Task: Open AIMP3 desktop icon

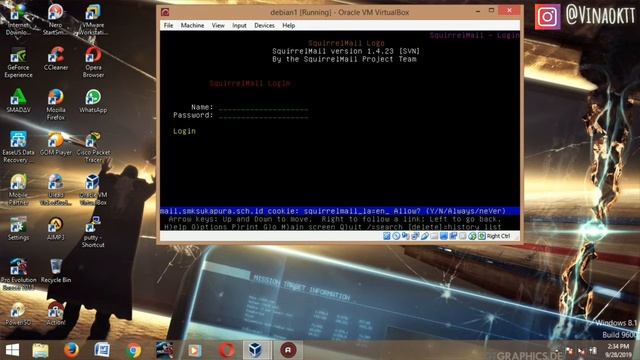Action: 56,228
